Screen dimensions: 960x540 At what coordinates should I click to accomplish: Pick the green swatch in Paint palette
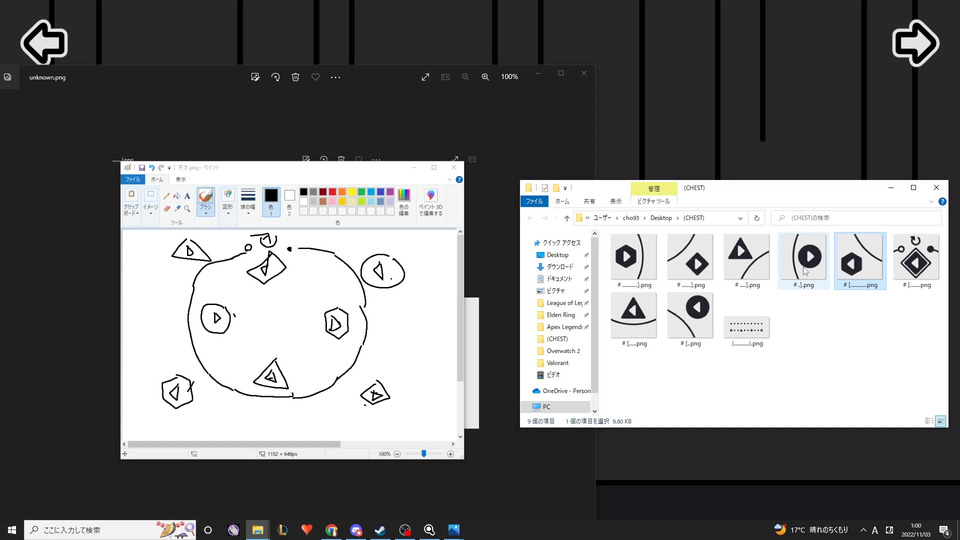pos(361,192)
